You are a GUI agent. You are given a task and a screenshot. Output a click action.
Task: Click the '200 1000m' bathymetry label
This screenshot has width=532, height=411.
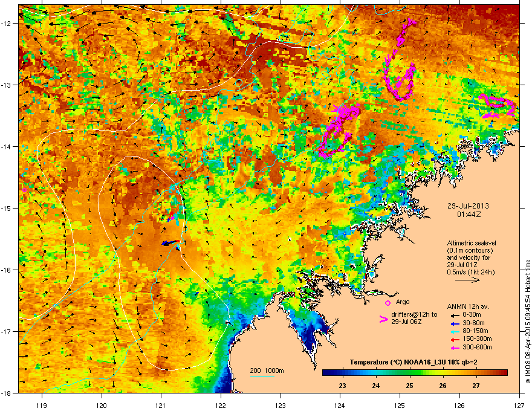pos(267,371)
